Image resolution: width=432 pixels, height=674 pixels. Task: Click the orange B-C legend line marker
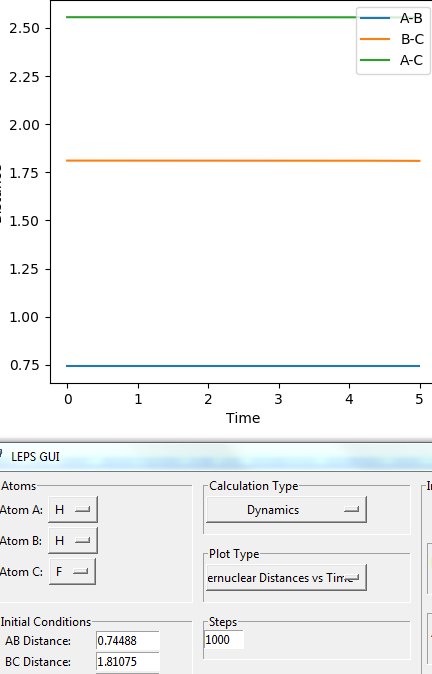(x=374, y=39)
